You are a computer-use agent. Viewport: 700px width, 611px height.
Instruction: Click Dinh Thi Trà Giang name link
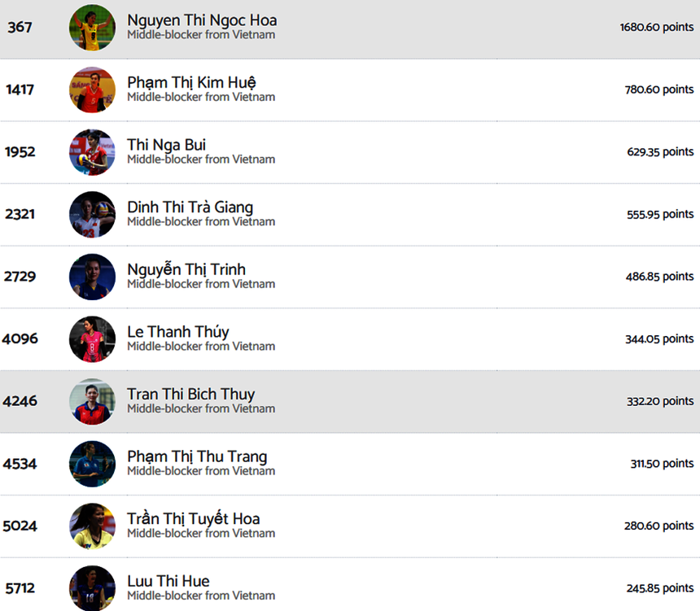tap(190, 207)
